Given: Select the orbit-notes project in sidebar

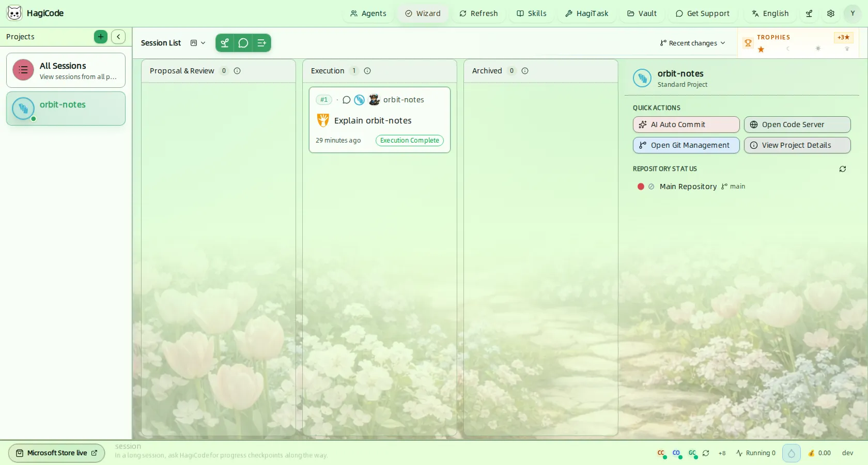Looking at the screenshot, I should pyautogui.click(x=66, y=109).
